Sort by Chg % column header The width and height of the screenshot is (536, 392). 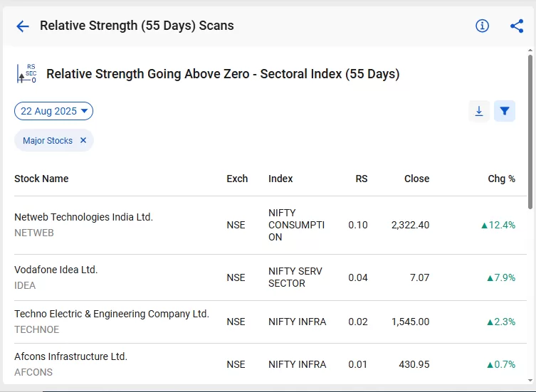[501, 179]
